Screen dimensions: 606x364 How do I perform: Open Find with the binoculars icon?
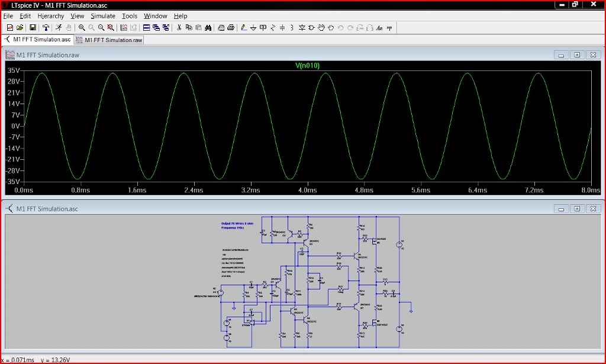[208, 27]
